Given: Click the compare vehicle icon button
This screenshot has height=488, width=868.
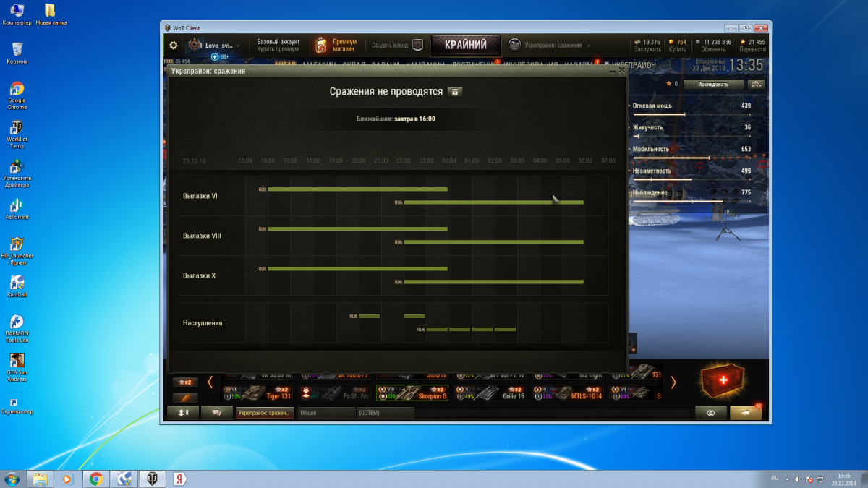Looking at the screenshot, I should tap(757, 84).
